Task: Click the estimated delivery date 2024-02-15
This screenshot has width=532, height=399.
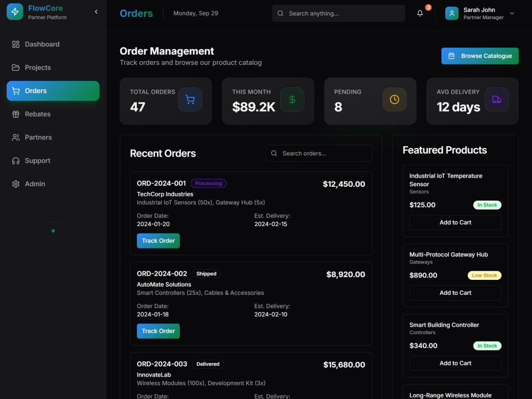Action: click(x=271, y=224)
